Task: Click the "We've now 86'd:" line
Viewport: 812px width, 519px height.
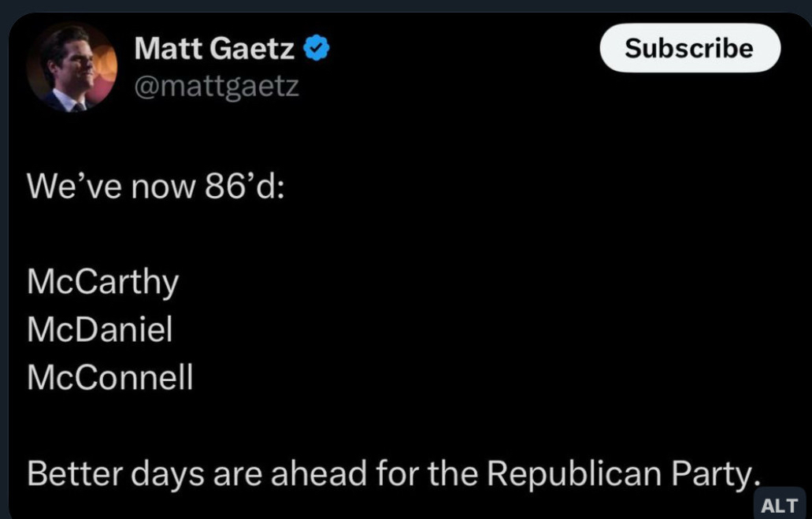Action: pyautogui.click(x=155, y=186)
